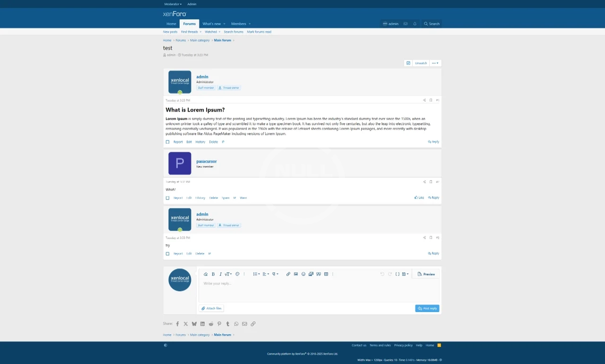Go to the Home navigation tab
605x364 pixels.
171,24
